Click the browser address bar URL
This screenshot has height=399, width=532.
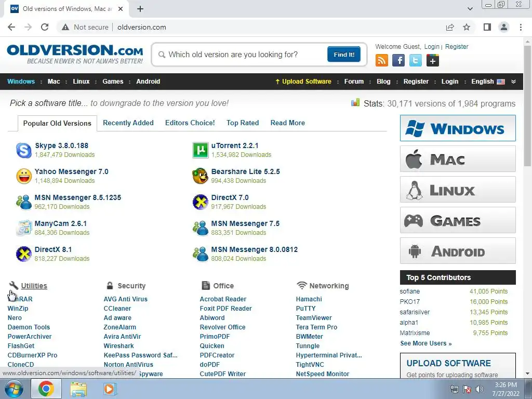pos(141,27)
